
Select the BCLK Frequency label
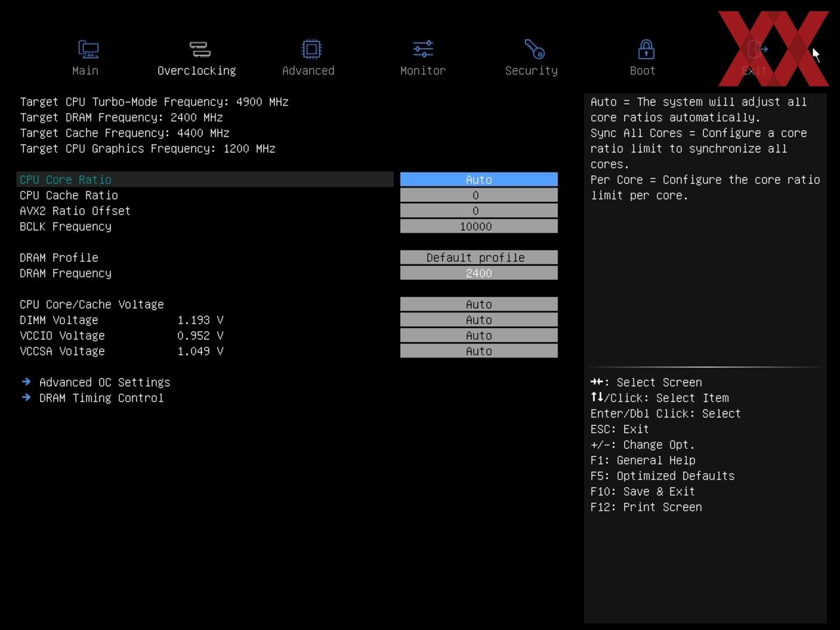tap(65, 227)
